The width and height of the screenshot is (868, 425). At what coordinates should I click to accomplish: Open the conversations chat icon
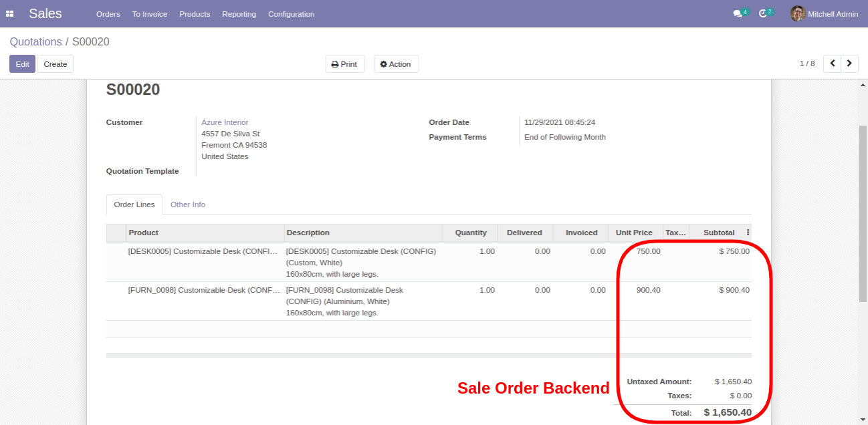pos(737,14)
